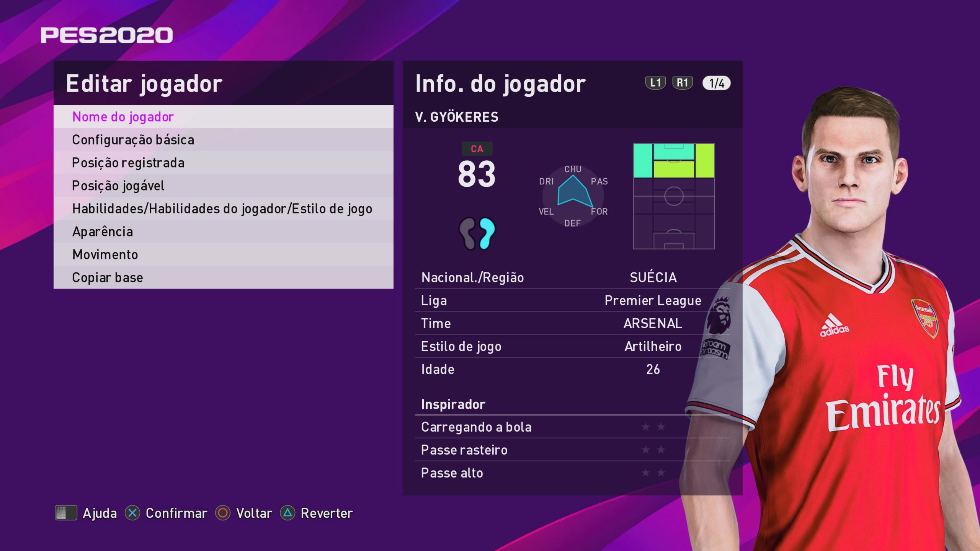Image resolution: width=980 pixels, height=551 pixels.
Task: Click the 1/4 page indicator
Action: pos(716,83)
